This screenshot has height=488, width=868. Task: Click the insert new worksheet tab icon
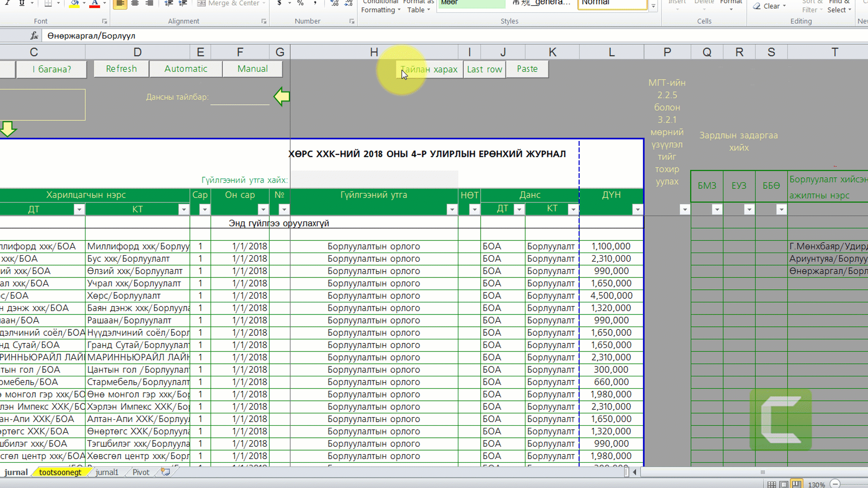pyautogui.click(x=165, y=472)
